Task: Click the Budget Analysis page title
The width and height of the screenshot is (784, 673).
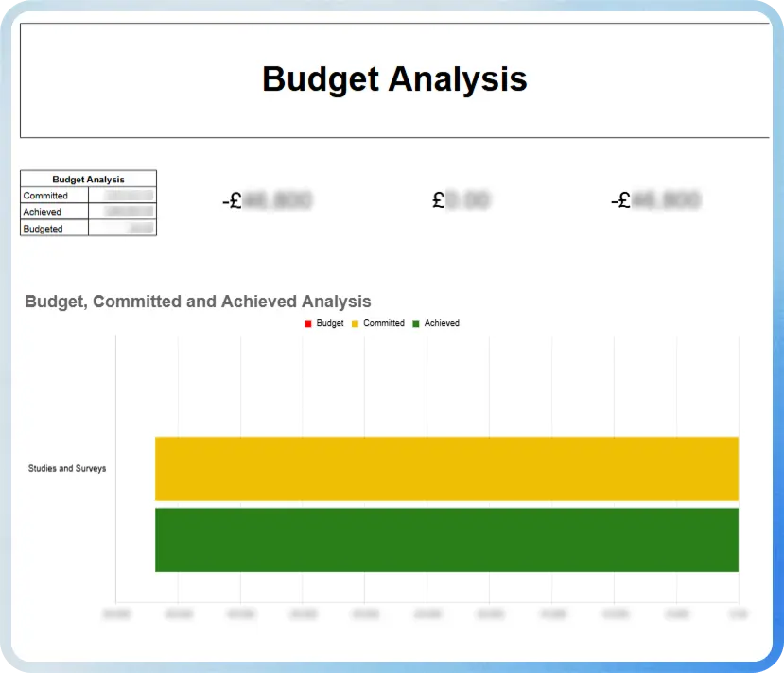Action: coord(394,79)
